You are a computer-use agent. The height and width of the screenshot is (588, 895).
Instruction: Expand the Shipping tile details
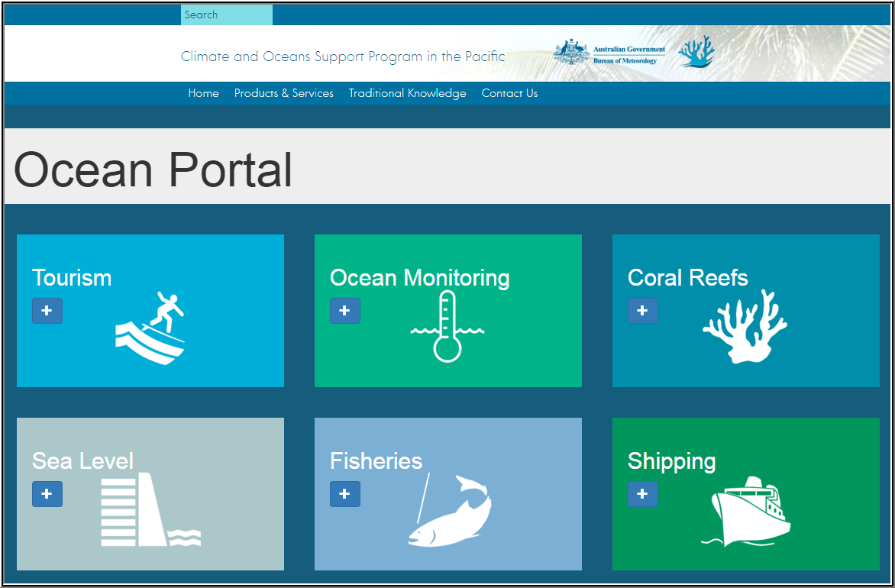[x=643, y=494]
